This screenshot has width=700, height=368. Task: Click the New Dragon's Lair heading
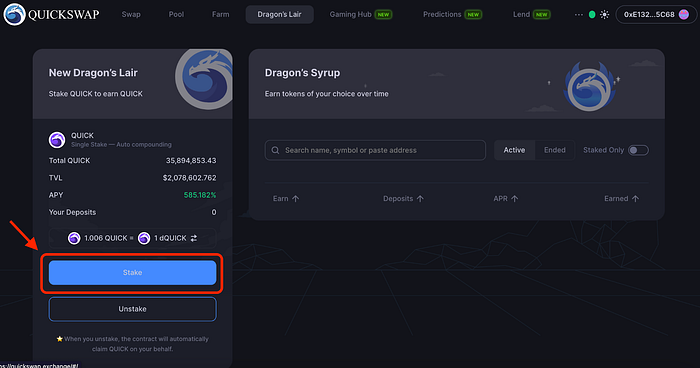coord(93,73)
